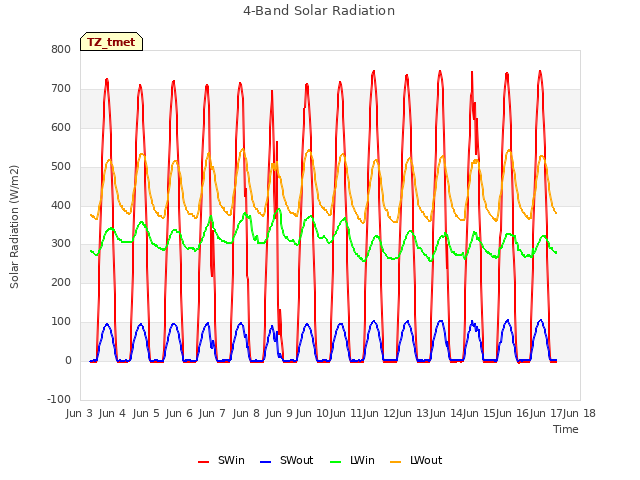The height and width of the screenshot is (480, 640).
Task: Click the -100 y-axis tick label
Action: 59,399
